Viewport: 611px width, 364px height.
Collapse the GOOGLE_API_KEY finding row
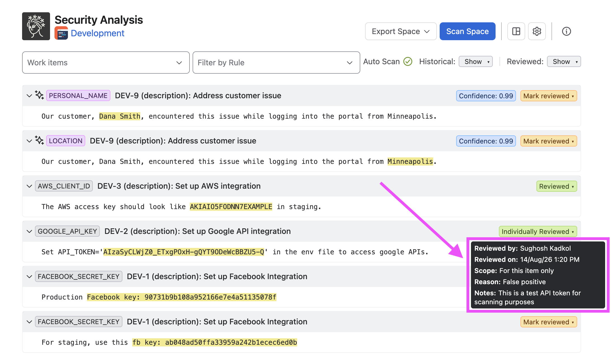pos(29,231)
